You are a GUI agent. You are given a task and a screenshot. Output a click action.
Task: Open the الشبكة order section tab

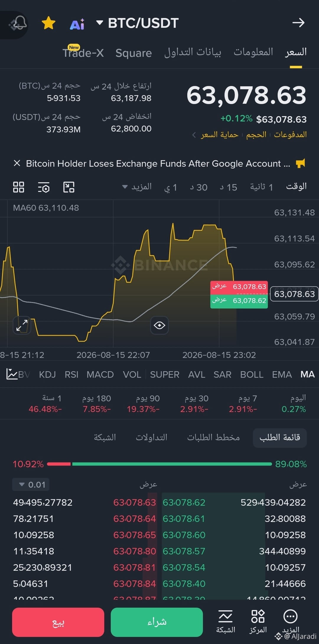(105, 437)
